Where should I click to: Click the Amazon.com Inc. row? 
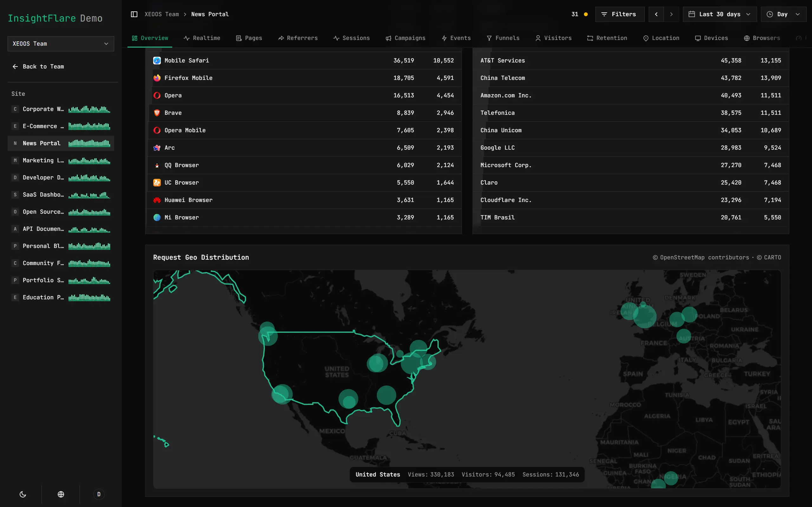631,95
